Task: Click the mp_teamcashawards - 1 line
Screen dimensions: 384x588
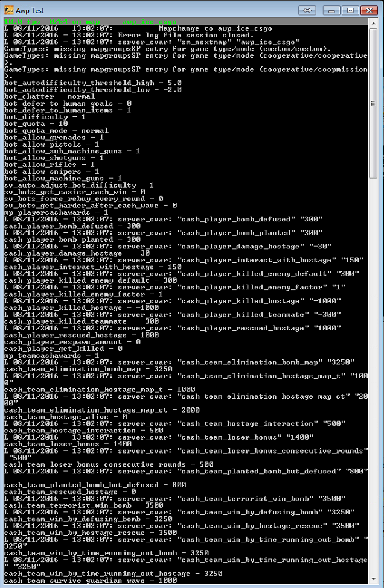Action: tap(52, 355)
